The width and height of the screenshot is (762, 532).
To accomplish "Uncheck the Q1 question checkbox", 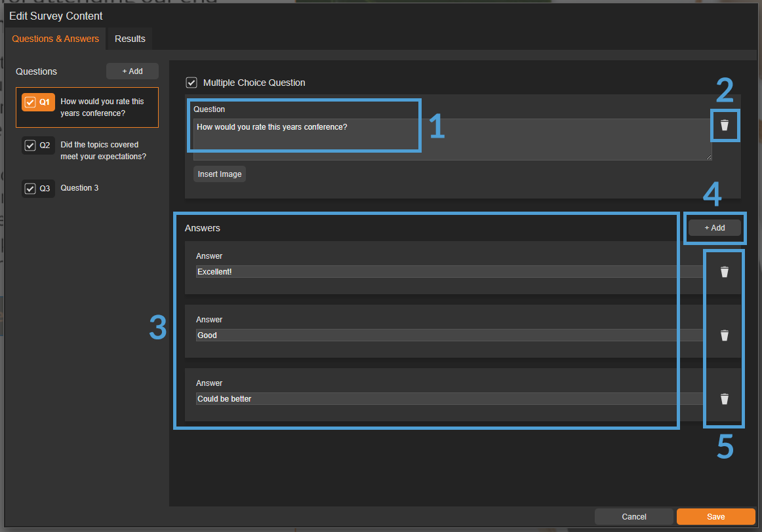I will [30, 102].
